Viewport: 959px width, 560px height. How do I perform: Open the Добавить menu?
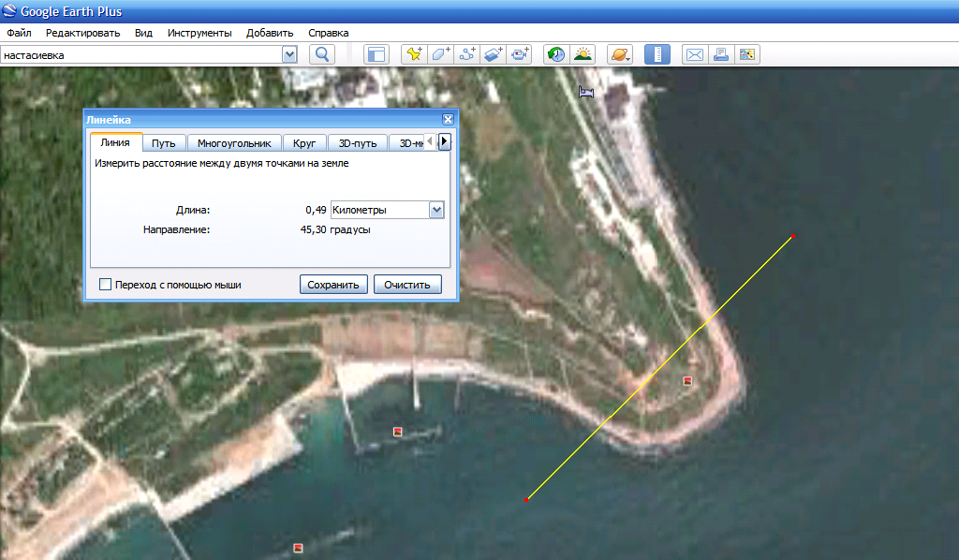coord(270,33)
